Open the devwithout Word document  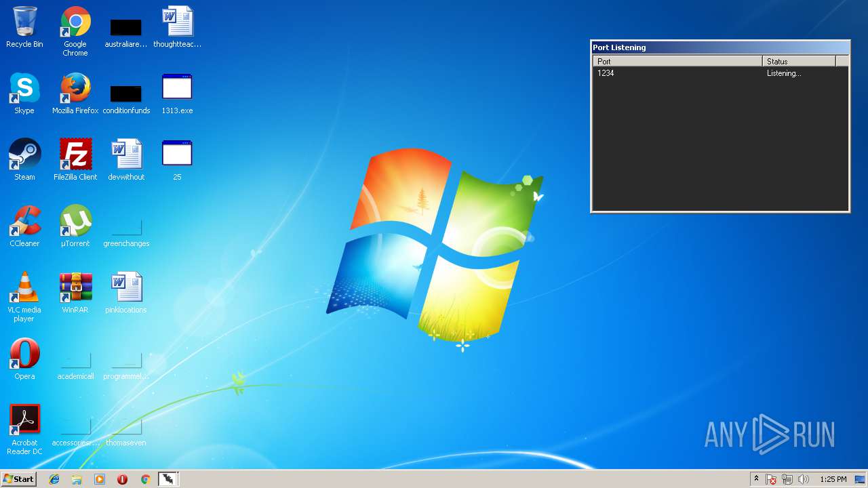(x=126, y=160)
